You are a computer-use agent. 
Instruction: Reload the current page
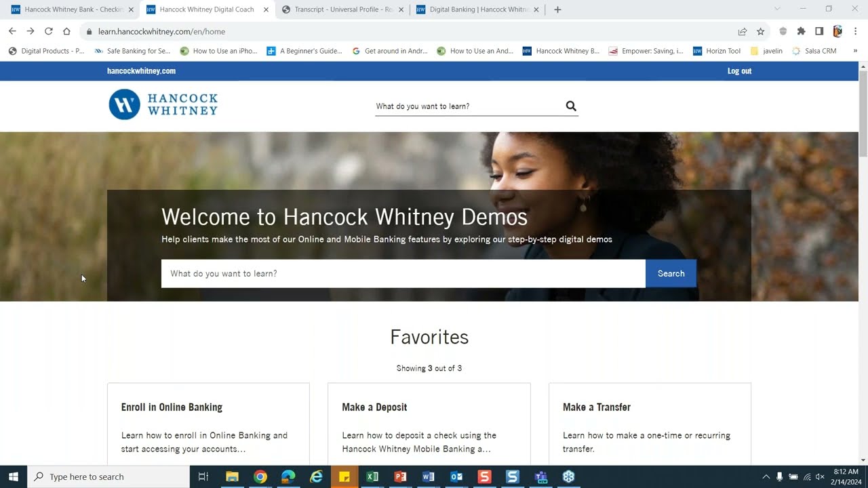click(x=49, y=31)
